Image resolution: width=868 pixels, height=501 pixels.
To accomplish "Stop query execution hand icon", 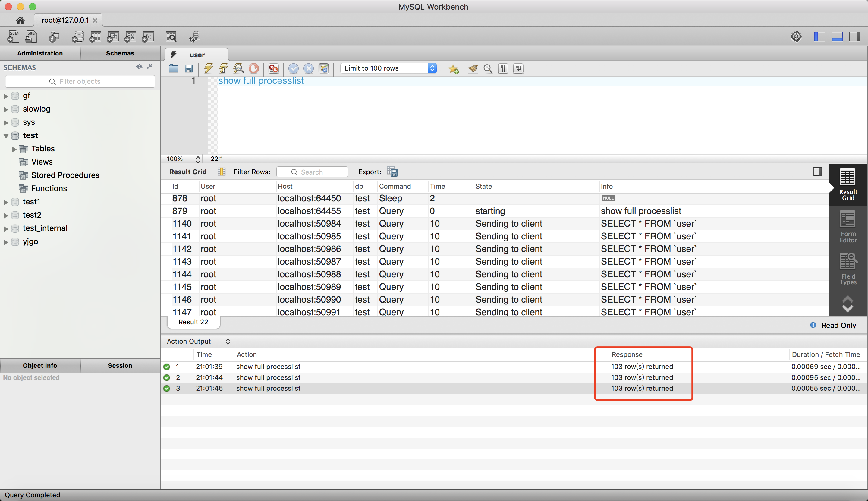I will point(254,68).
